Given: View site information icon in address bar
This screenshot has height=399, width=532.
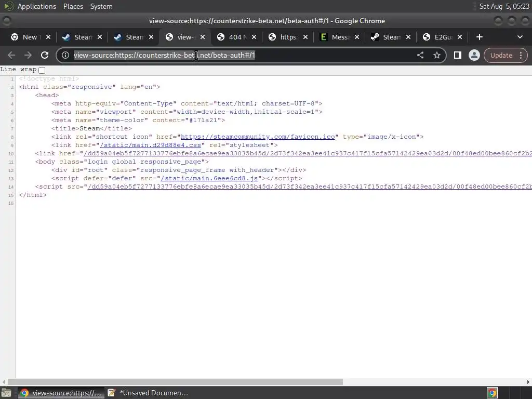Looking at the screenshot, I should (x=65, y=55).
